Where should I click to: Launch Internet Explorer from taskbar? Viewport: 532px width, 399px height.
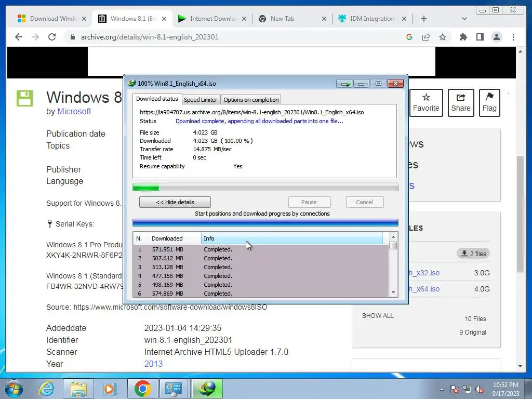pos(46,389)
